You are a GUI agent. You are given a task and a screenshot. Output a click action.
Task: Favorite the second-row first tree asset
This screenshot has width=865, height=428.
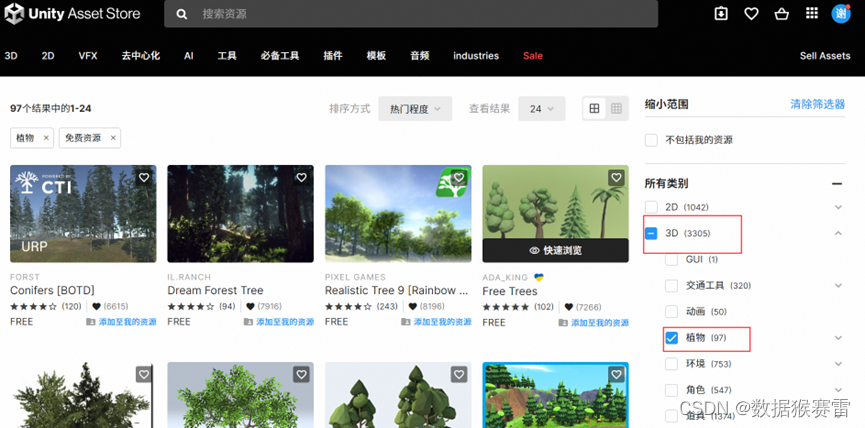point(144,374)
